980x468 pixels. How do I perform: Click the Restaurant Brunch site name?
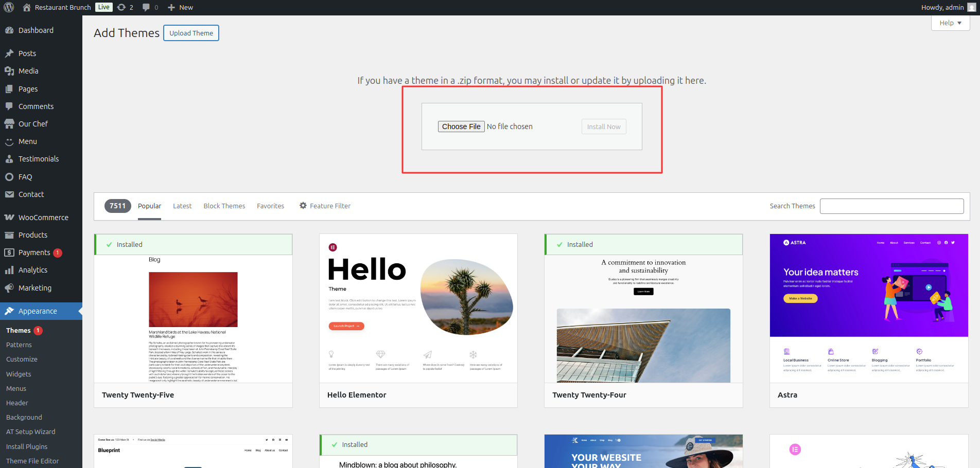pos(63,7)
